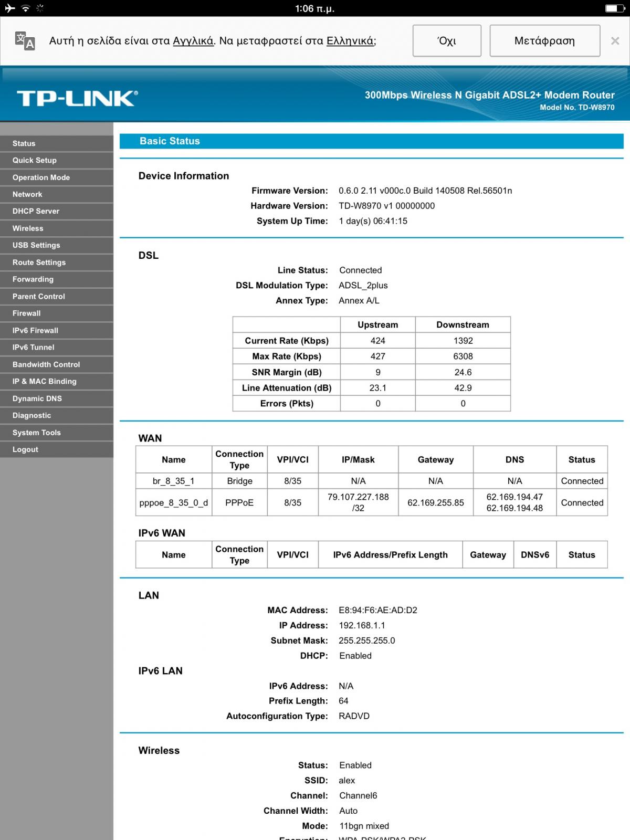Open Parent Control settings

pos(57,297)
